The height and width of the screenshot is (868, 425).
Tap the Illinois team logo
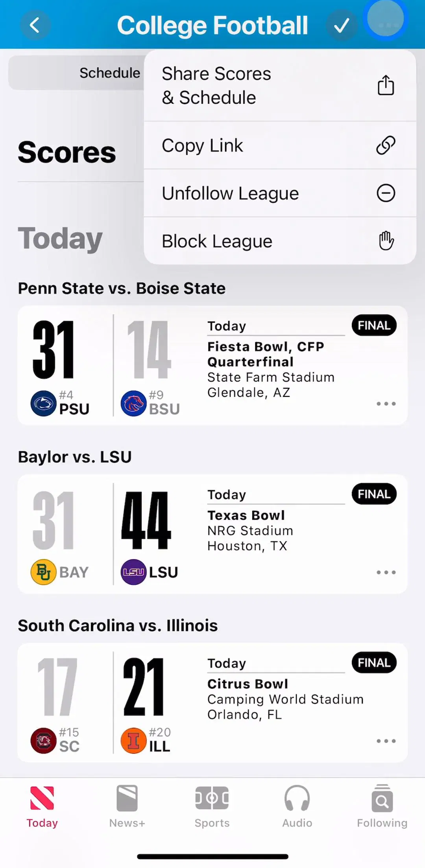click(133, 741)
